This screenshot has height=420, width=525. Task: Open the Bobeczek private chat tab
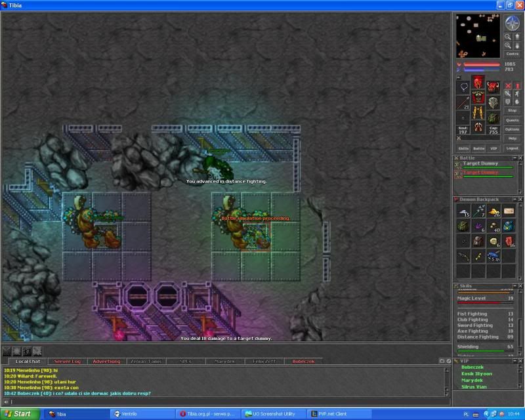303,362
